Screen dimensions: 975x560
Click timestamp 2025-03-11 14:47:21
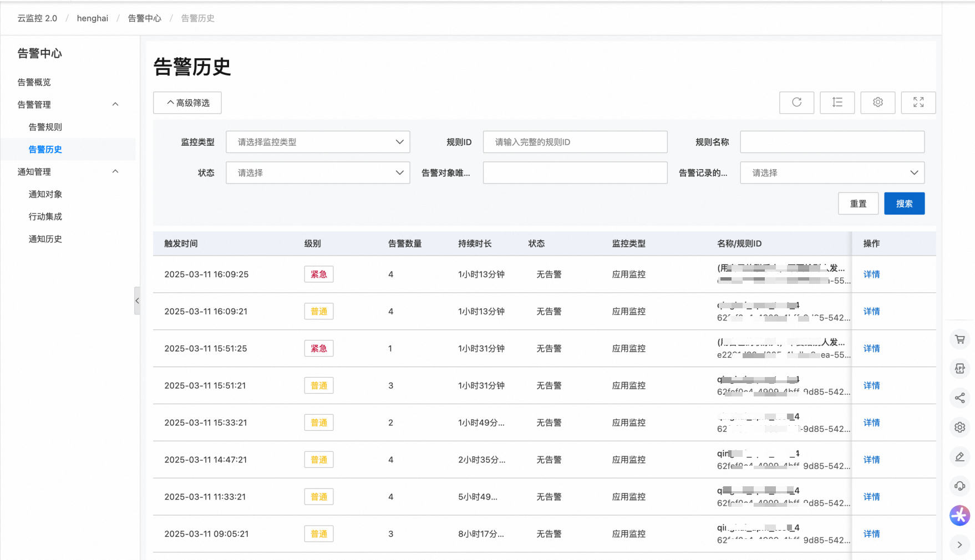(x=205, y=460)
